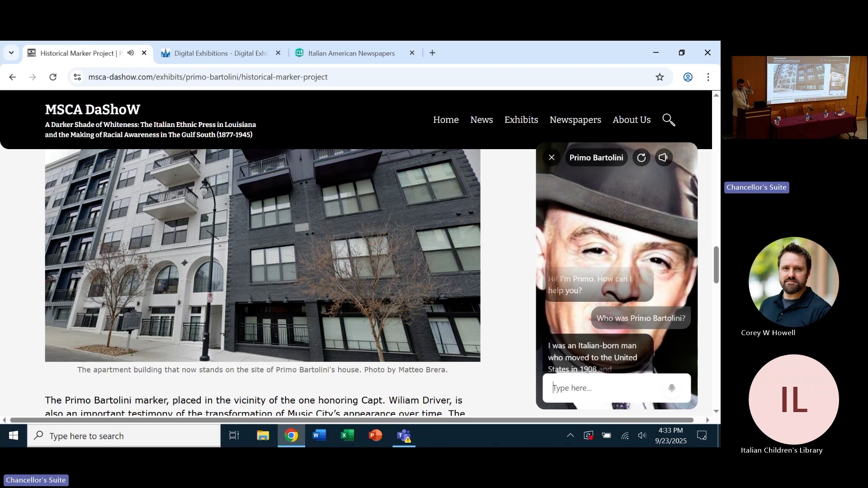
Task: Switch to the Italian American Newspapers tab
Action: (x=351, y=53)
